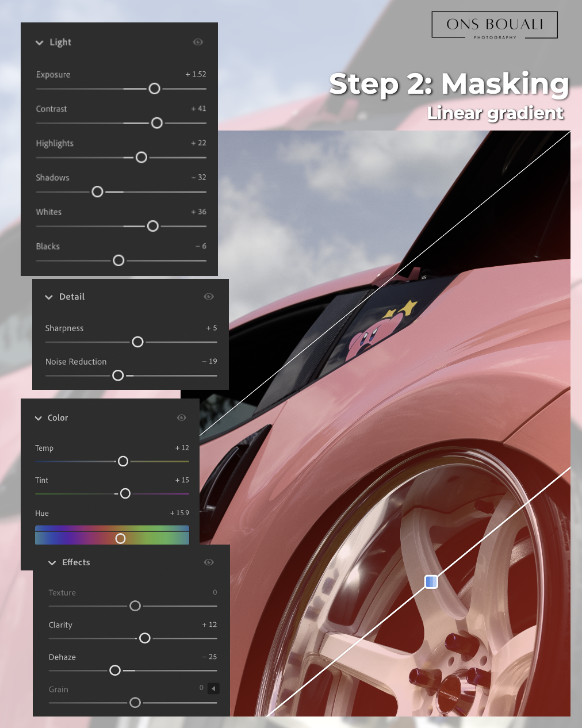Click the Texture label

click(x=62, y=593)
